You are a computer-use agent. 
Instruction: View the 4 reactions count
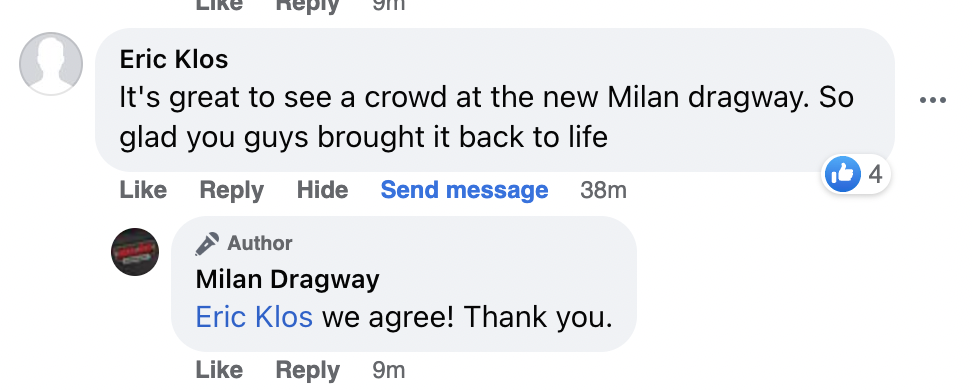click(x=875, y=175)
